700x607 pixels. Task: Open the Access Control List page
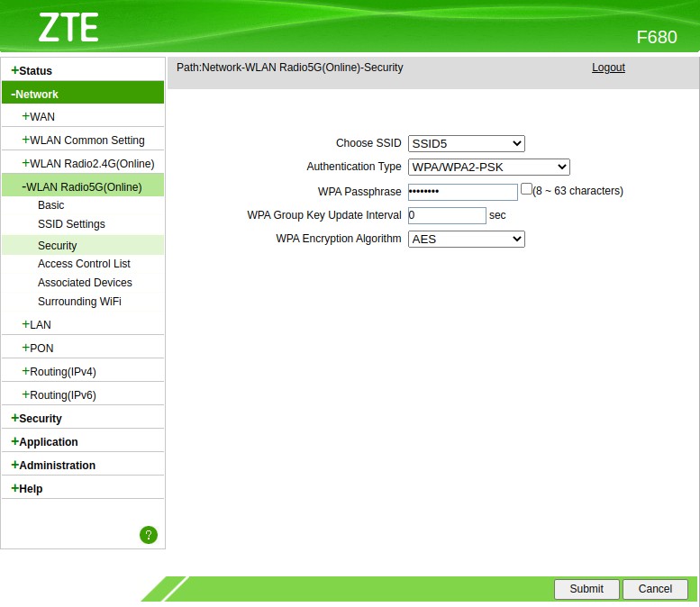click(84, 264)
